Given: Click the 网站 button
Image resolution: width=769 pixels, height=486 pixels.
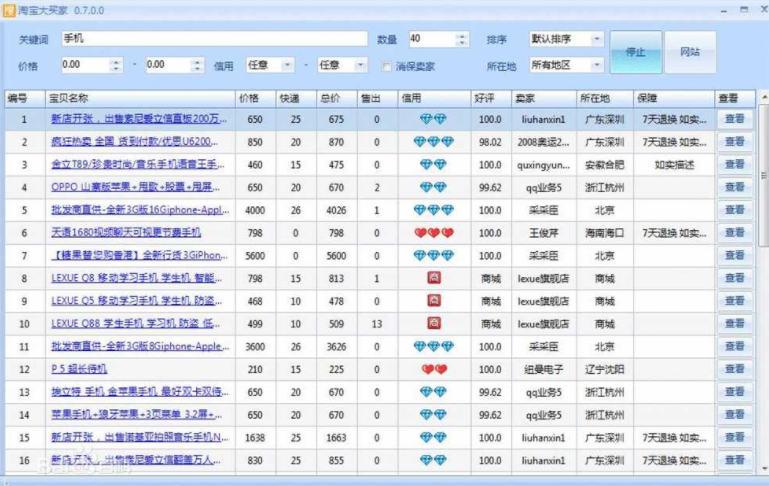Looking at the screenshot, I should (x=690, y=52).
